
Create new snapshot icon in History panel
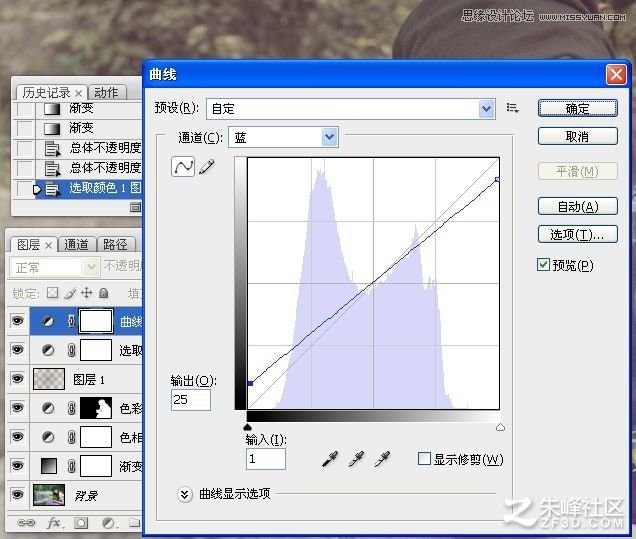coord(135,208)
